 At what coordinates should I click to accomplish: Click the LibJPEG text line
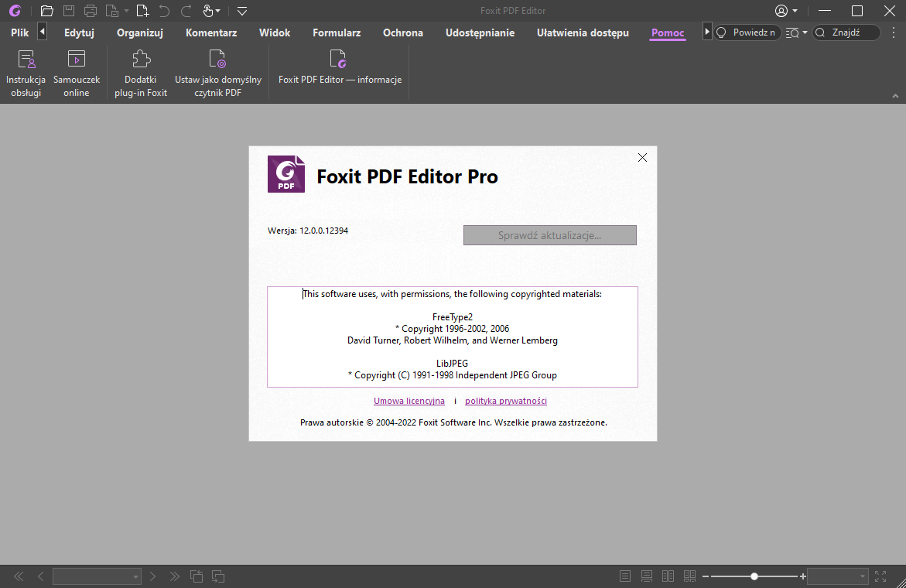tap(453, 364)
